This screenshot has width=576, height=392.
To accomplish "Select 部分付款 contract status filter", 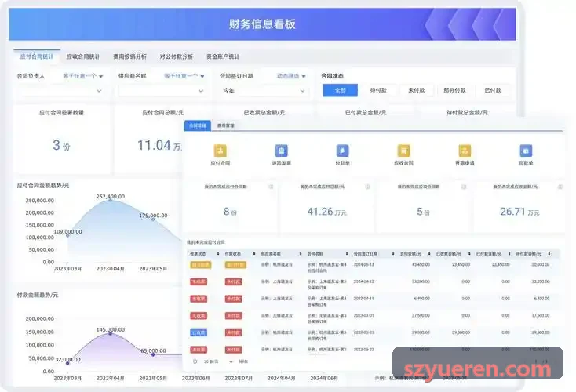I will click(x=455, y=90).
